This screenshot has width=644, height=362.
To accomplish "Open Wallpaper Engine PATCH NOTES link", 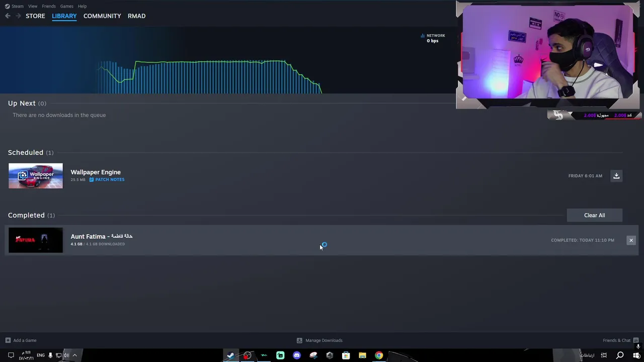I will 107,179.
